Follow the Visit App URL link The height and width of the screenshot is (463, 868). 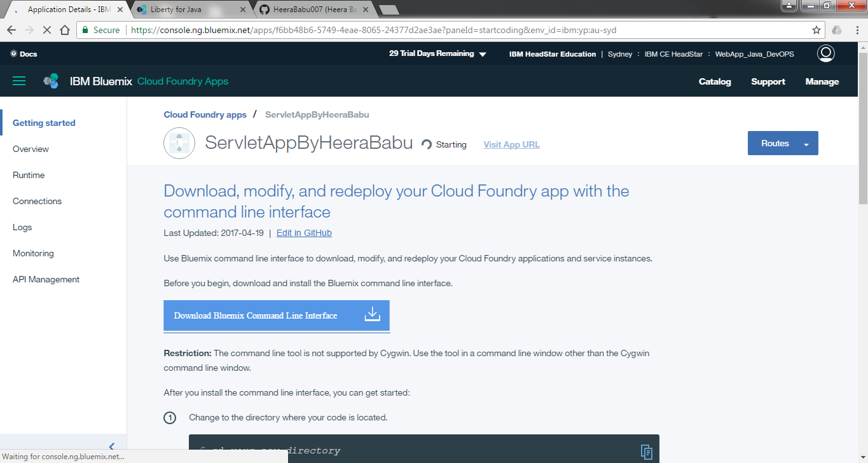click(x=511, y=144)
